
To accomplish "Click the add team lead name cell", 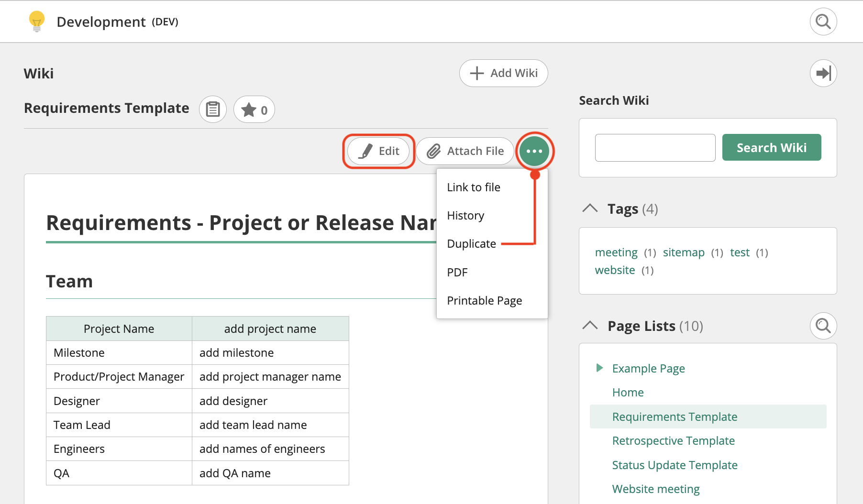I will [270, 425].
